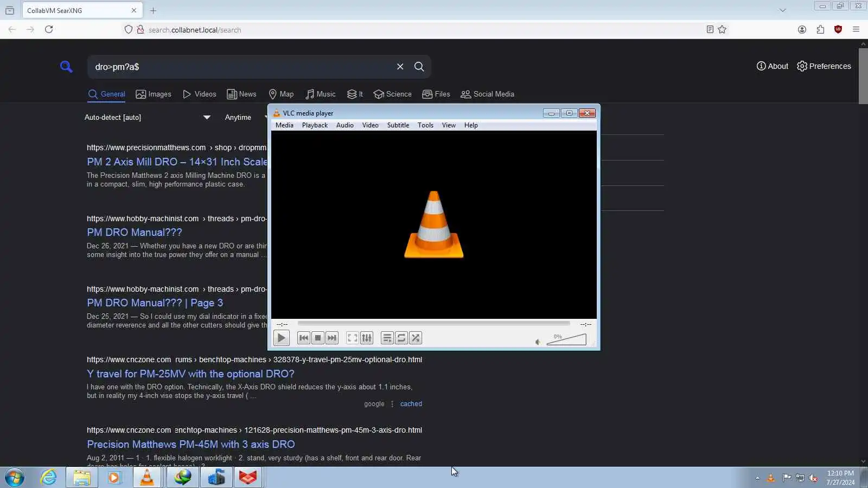Open the Y travel for PM-25MV result

(x=190, y=374)
